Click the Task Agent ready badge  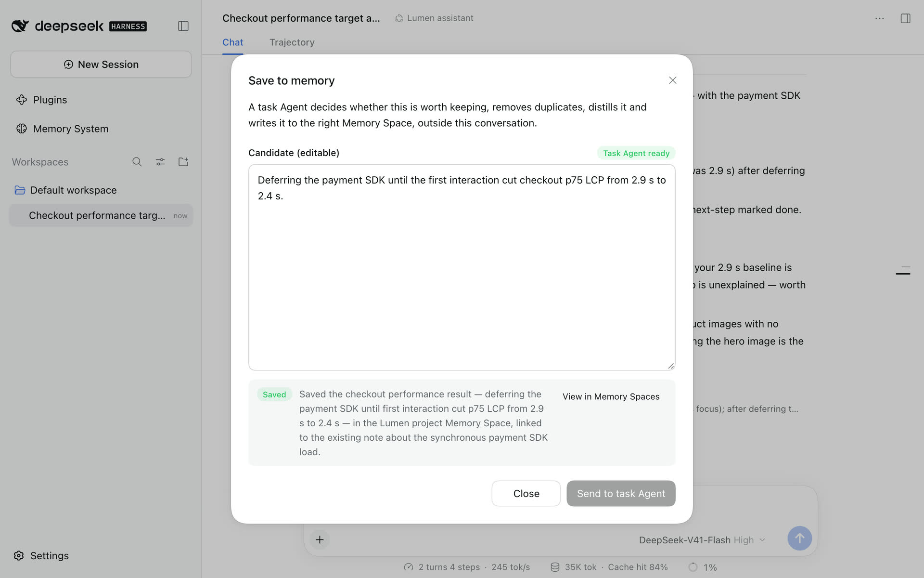[636, 153]
